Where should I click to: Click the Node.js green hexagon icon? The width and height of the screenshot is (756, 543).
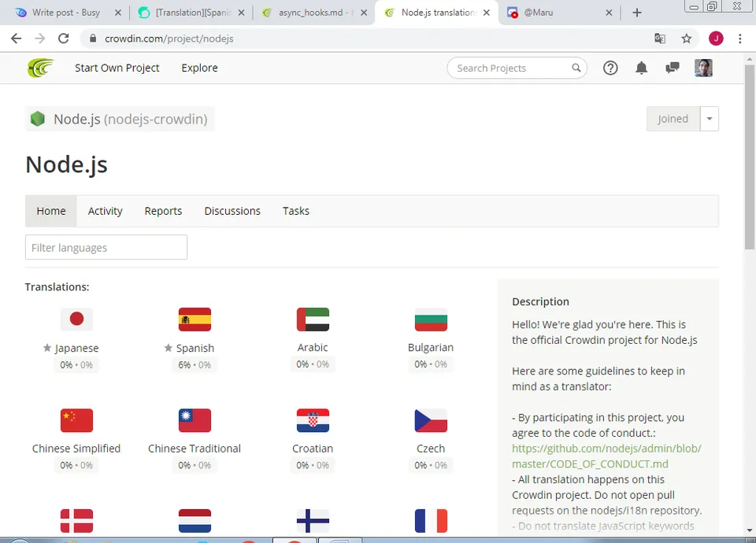tap(38, 119)
